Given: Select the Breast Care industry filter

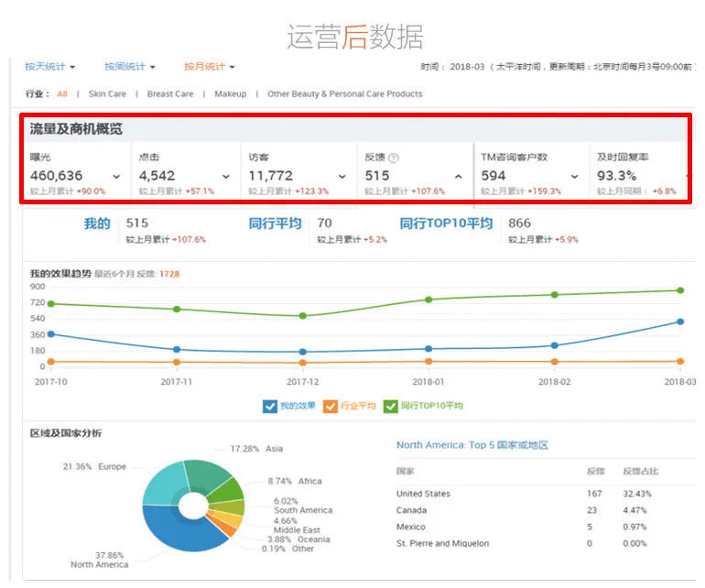Looking at the screenshot, I should 170,93.
